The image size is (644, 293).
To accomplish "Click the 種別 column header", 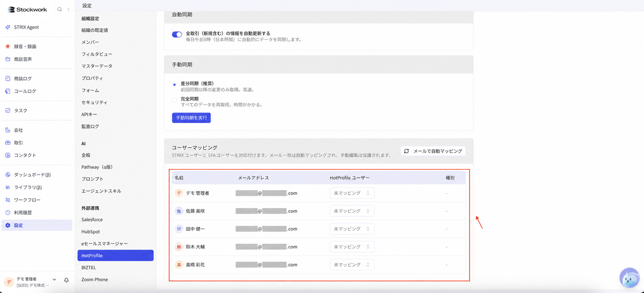I will pos(450,178).
